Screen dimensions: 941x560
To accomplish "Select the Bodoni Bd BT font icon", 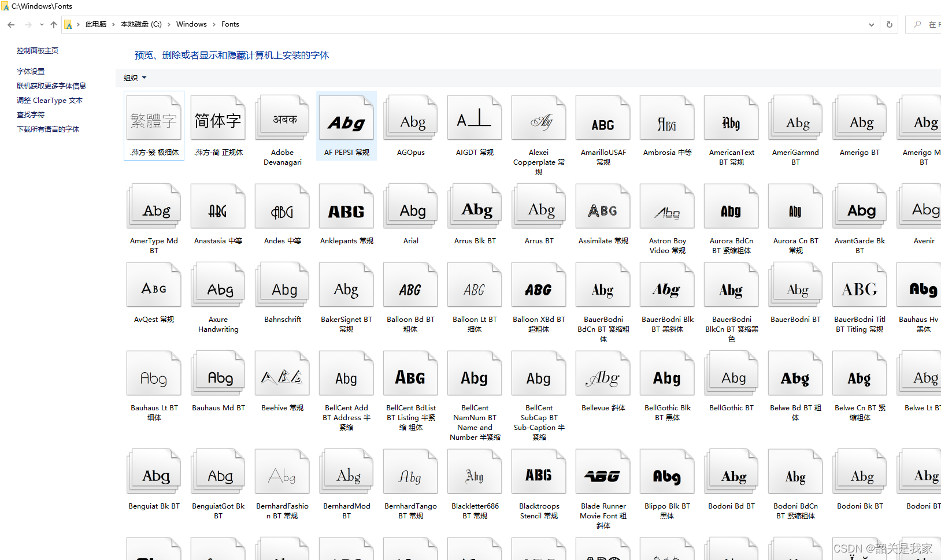I will point(731,472).
